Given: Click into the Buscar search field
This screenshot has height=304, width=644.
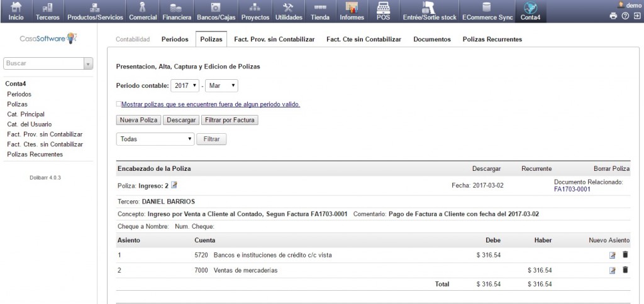Looking at the screenshot, I should point(43,63).
